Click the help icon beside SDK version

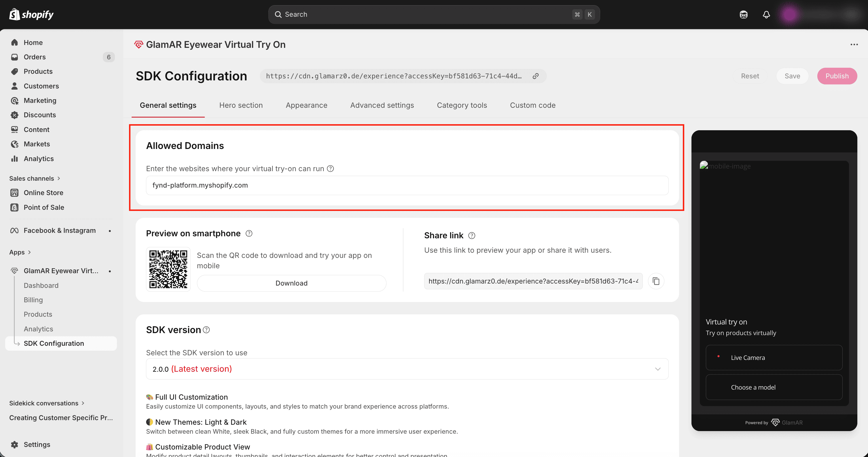[206, 330]
